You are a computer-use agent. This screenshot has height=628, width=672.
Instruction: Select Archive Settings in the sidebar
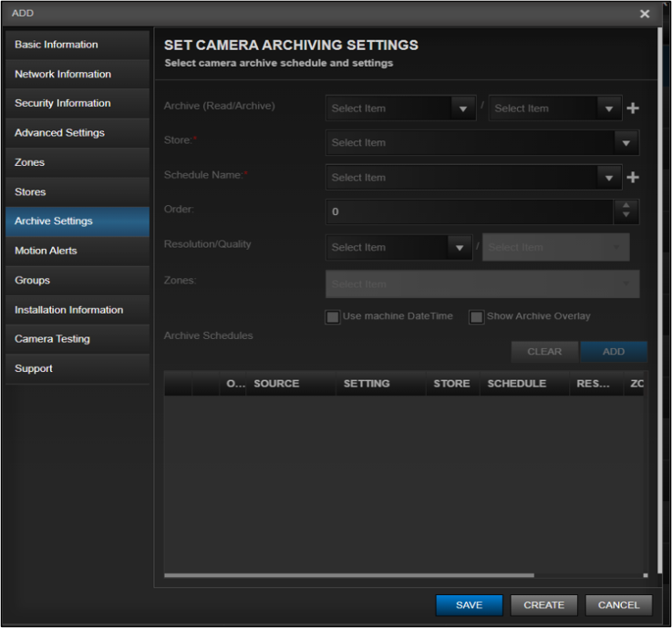coord(78,221)
